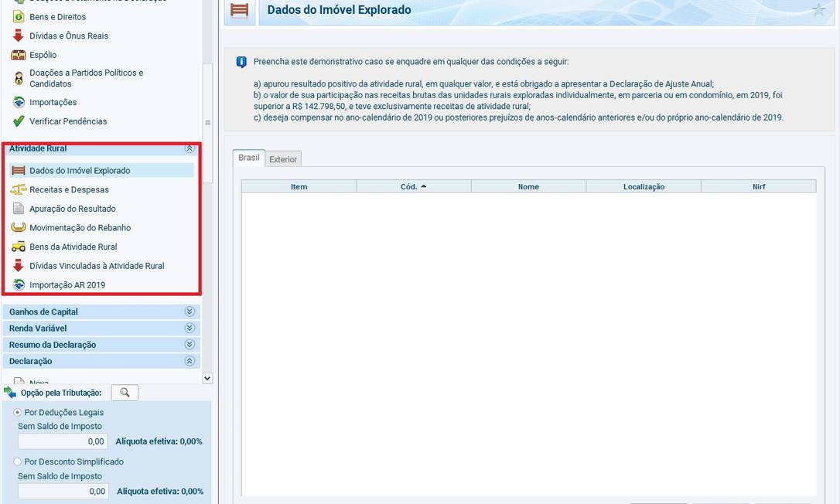This screenshot has height=504, width=840.
Task: Click the favorite star icon in header
Action: (x=818, y=10)
